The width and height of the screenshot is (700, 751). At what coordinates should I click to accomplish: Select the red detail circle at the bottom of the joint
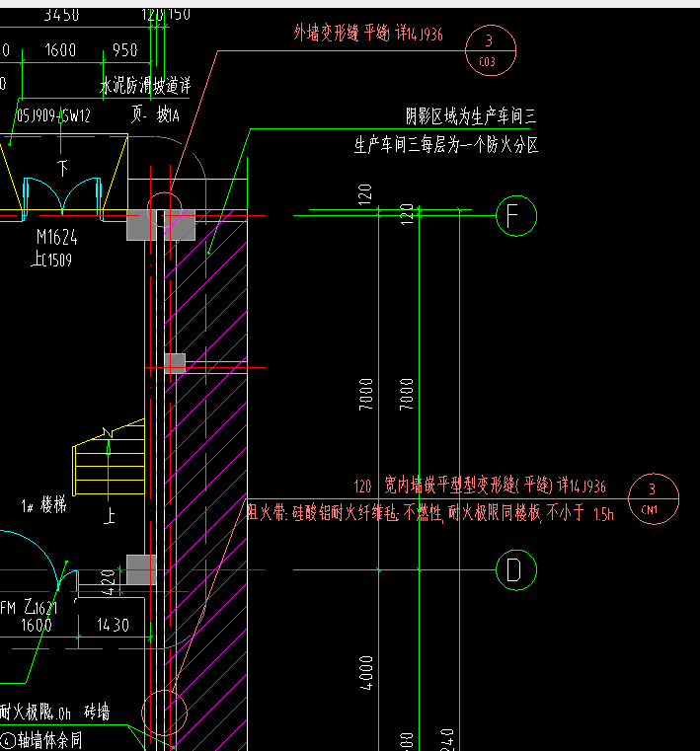(164, 713)
